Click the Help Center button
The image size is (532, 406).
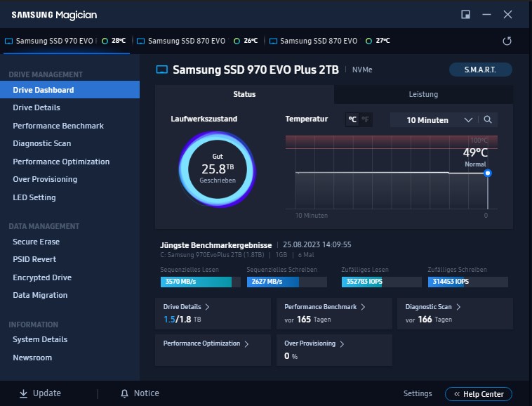coord(479,394)
